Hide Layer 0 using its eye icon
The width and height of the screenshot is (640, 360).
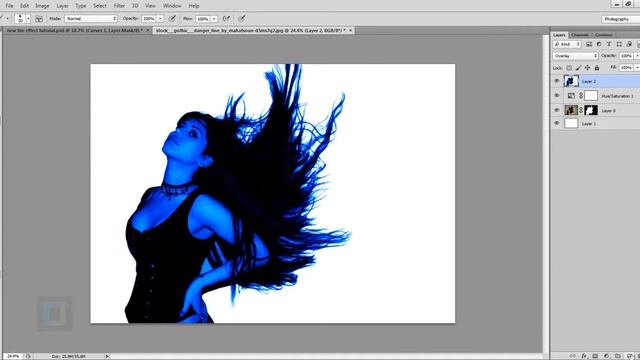tap(557, 110)
